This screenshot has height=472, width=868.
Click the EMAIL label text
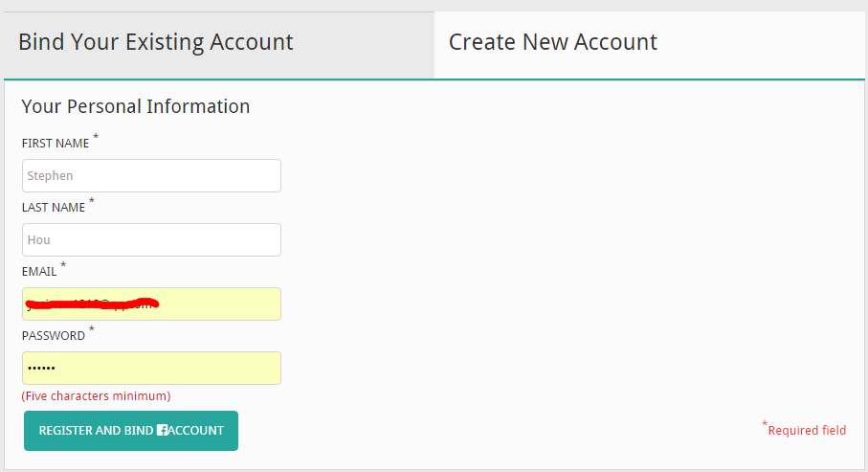(38, 272)
